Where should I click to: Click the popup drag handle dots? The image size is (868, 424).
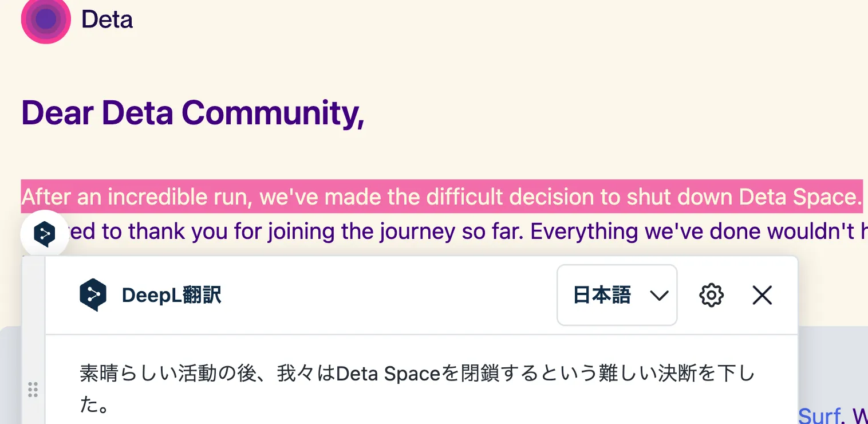pyautogui.click(x=33, y=390)
